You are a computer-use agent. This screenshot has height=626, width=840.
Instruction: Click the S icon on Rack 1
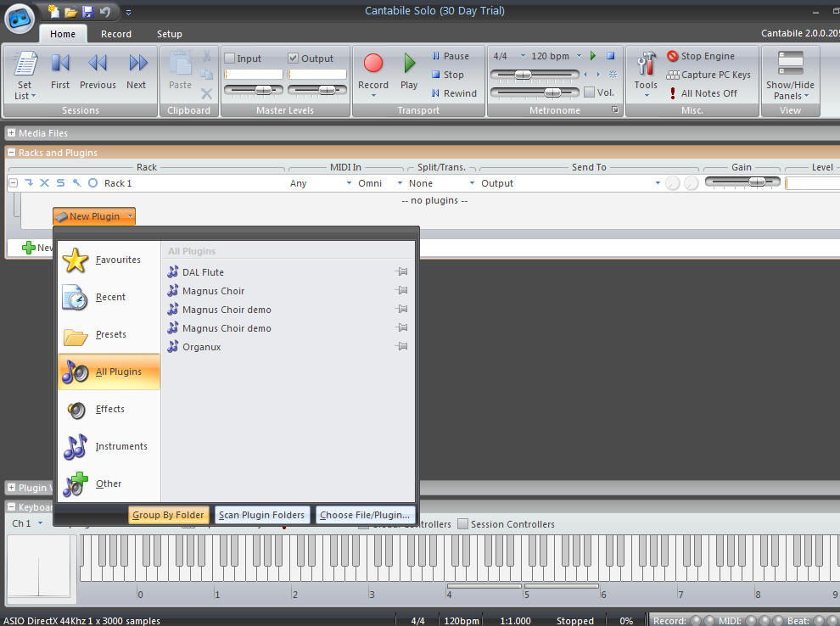point(60,183)
